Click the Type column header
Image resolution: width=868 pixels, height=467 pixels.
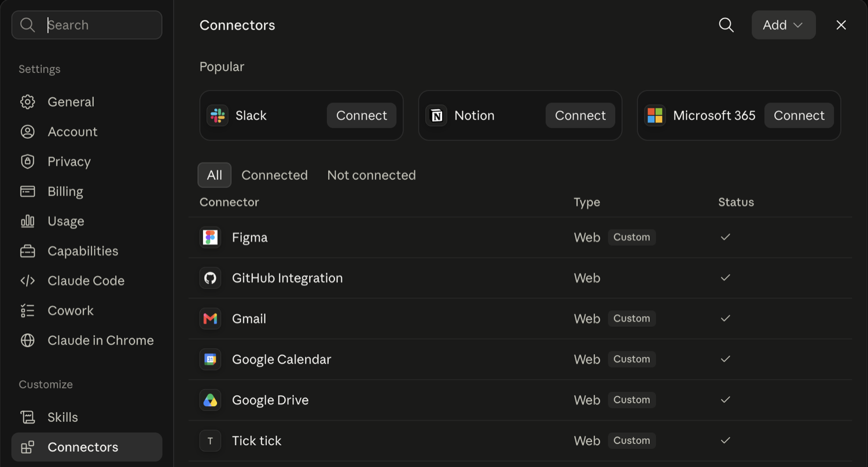pos(587,202)
